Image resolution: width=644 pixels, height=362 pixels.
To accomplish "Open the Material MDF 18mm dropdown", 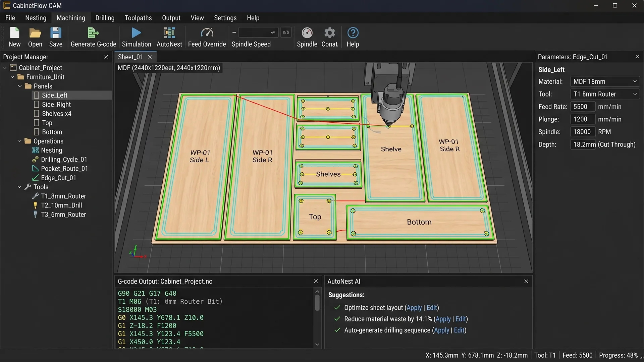I will click(605, 81).
